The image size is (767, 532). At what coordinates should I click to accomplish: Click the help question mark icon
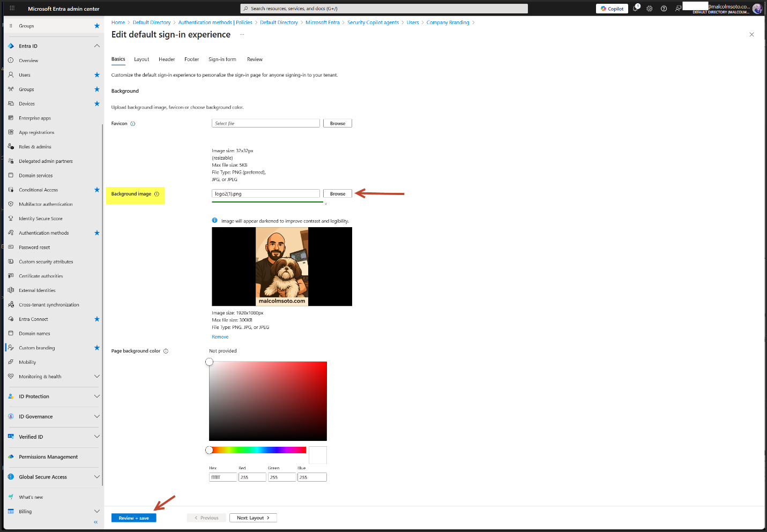point(664,9)
